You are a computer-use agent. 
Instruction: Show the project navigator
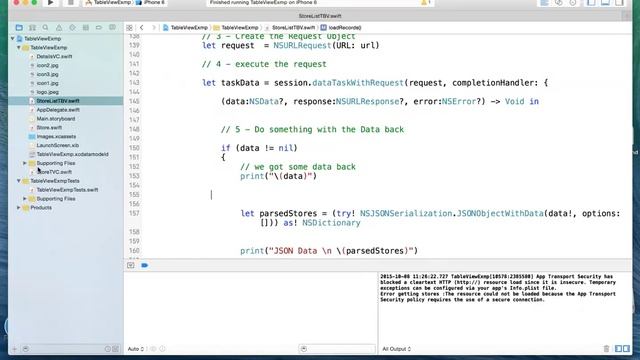(19, 28)
